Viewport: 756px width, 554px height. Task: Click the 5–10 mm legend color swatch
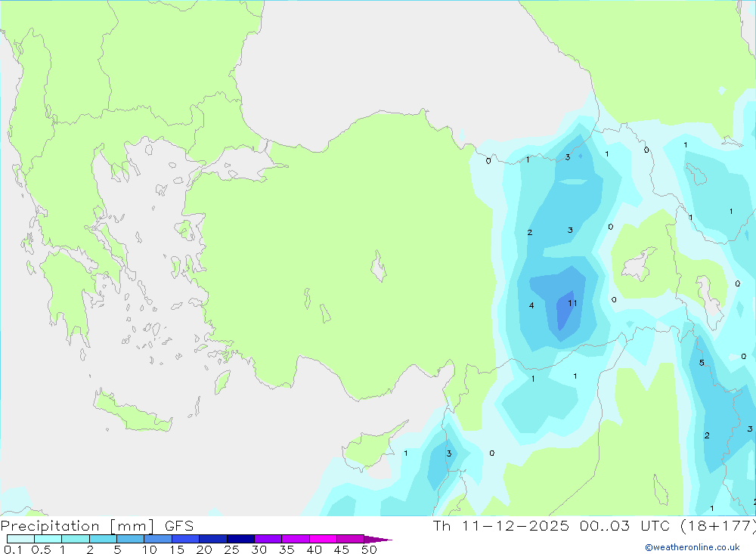(131, 539)
